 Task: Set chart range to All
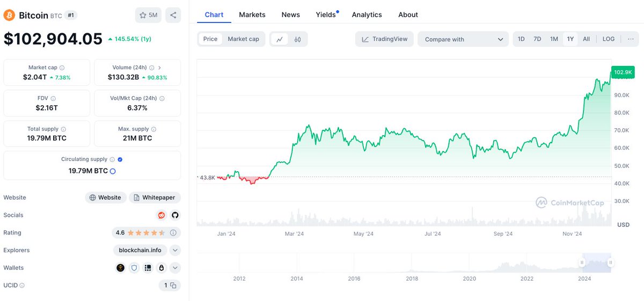(x=586, y=39)
